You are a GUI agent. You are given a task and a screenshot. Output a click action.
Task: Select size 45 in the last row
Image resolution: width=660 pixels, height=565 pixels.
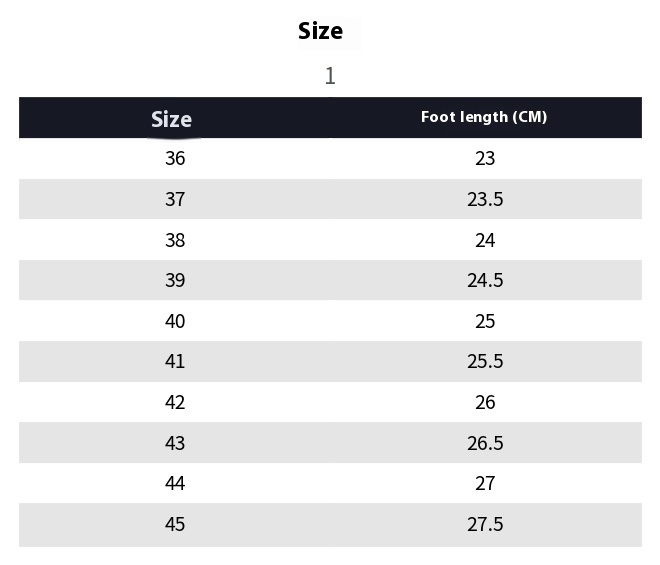(x=175, y=524)
